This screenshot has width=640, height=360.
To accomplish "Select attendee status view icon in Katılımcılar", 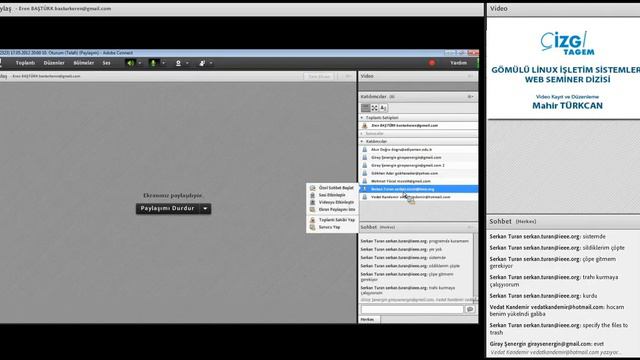I will point(383,108).
